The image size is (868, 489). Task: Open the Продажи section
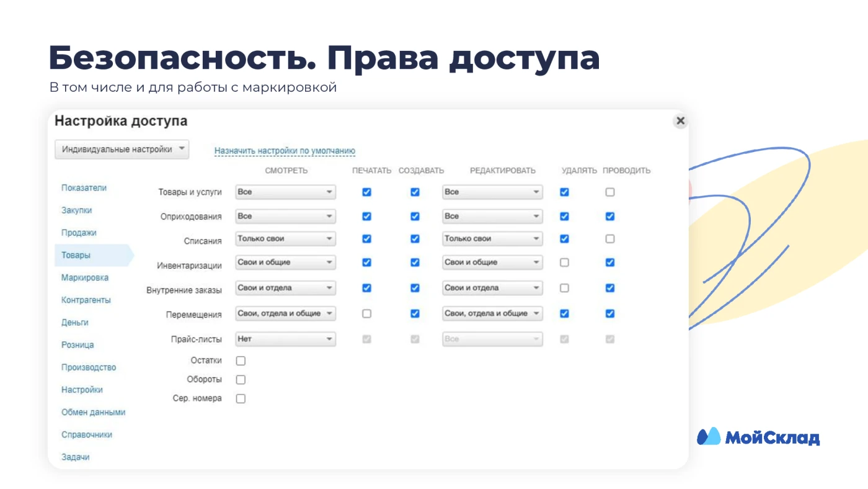click(79, 233)
